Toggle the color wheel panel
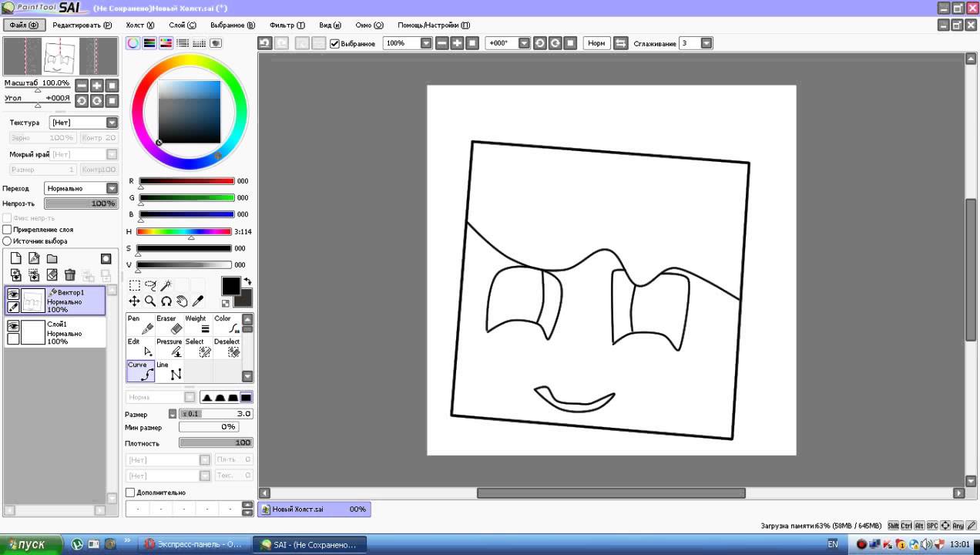The image size is (980, 555). [133, 43]
